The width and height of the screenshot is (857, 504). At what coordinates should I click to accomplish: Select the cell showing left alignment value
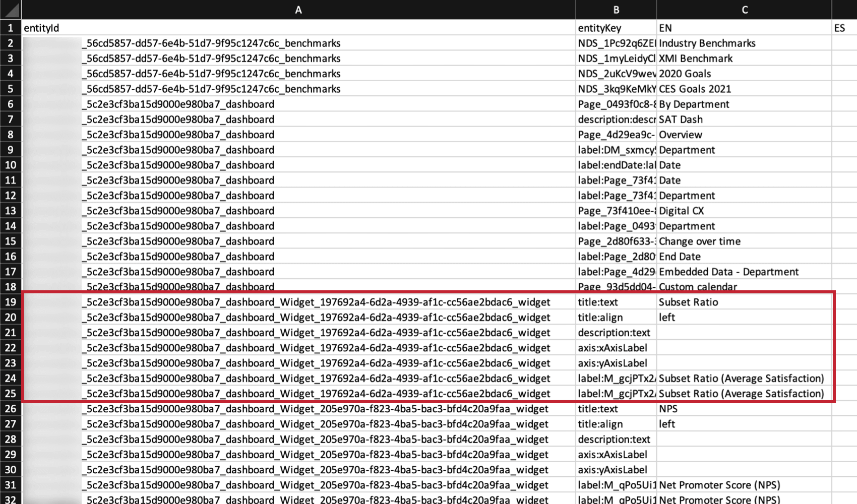point(666,318)
